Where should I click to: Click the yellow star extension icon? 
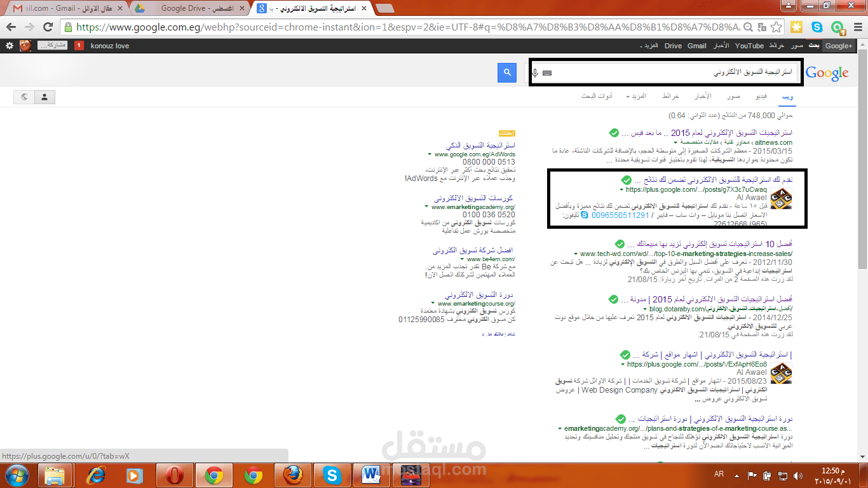(x=797, y=27)
